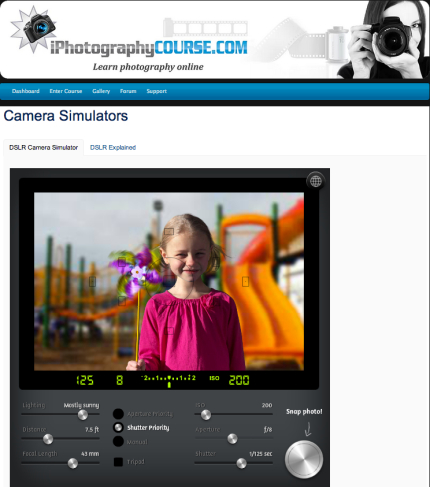This screenshot has height=487, width=430.
Task: Click the Focal Length slider handle
Action: [x=73, y=463]
